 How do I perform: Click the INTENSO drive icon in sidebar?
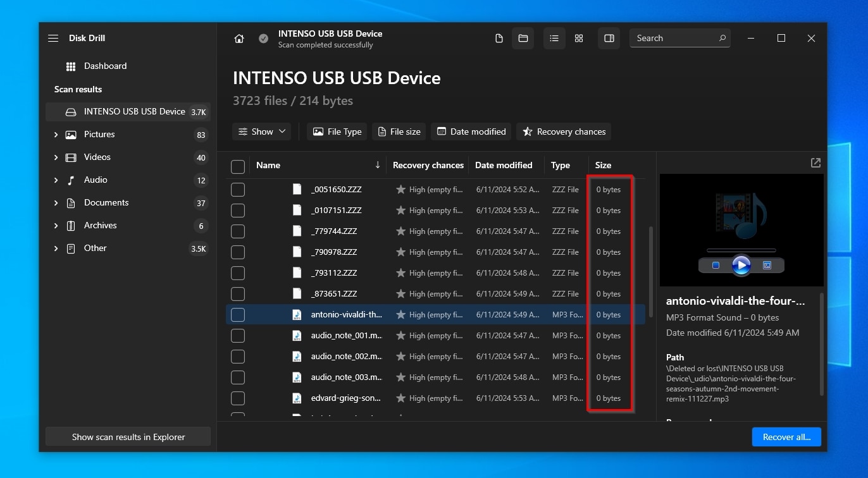pyautogui.click(x=71, y=112)
